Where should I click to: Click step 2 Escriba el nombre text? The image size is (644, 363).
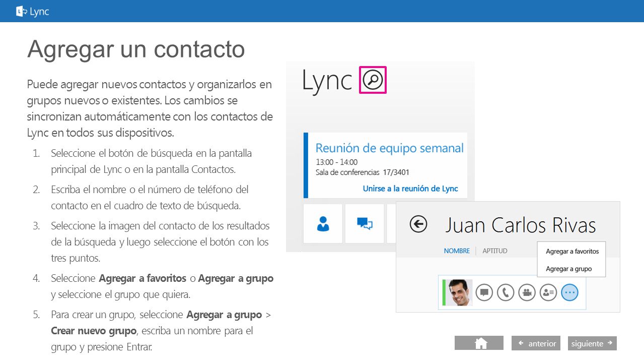[150, 198]
